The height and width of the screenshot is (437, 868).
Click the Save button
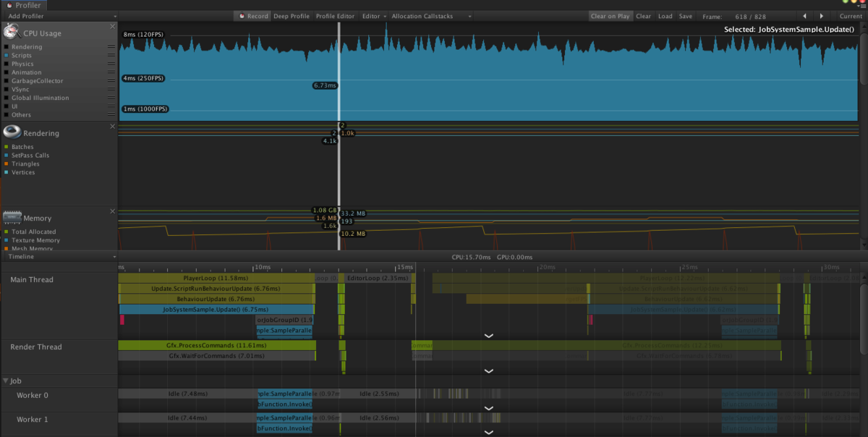pyautogui.click(x=686, y=16)
